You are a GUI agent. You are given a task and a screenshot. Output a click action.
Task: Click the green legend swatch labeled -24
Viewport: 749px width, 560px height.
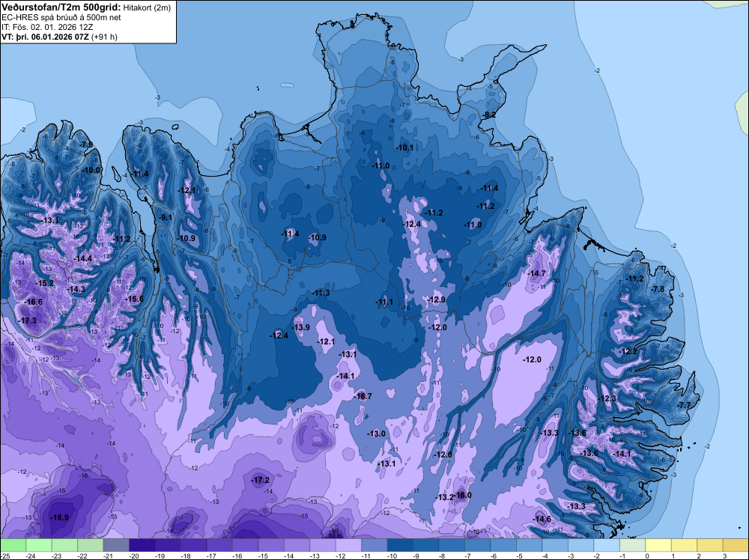point(39,545)
